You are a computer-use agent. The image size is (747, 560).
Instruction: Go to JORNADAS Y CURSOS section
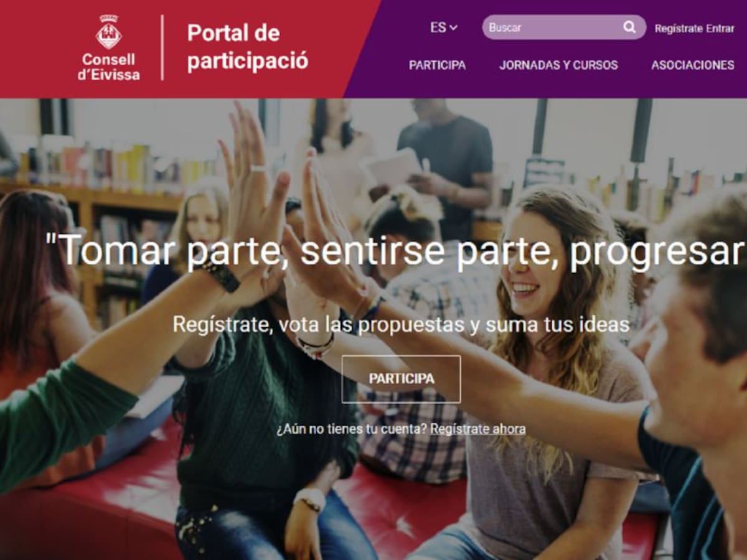(x=558, y=65)
